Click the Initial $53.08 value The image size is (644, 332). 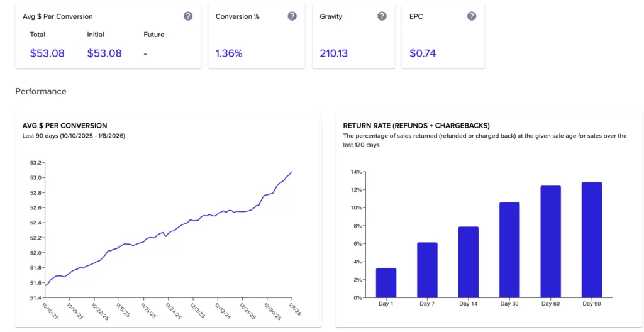pyautogui.click(x=104, y=53)
